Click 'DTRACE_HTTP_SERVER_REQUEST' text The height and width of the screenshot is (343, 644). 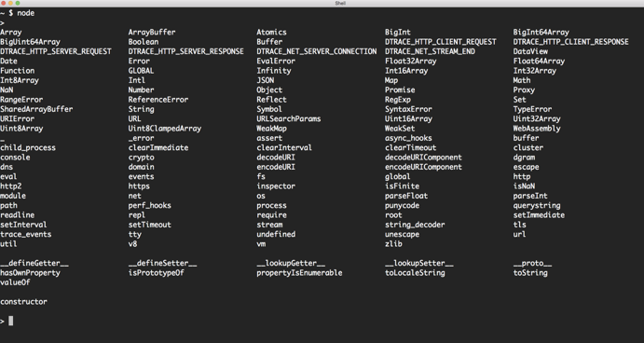tap(56, 51)
